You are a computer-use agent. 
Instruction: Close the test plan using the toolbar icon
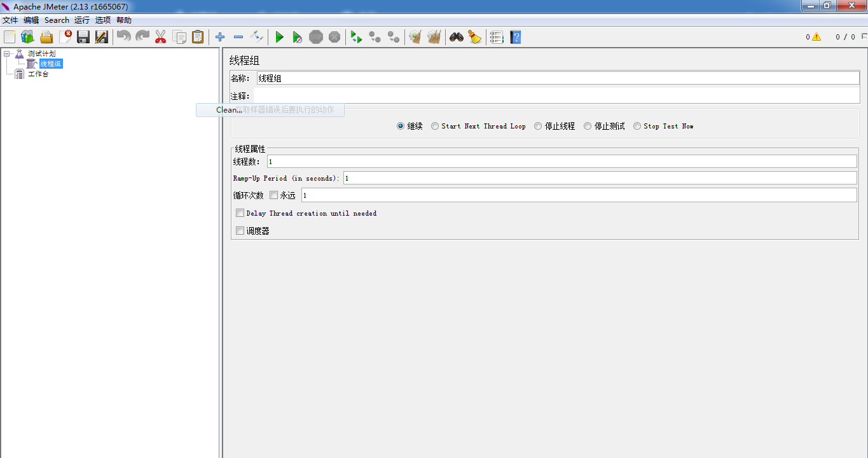point(65,37)
